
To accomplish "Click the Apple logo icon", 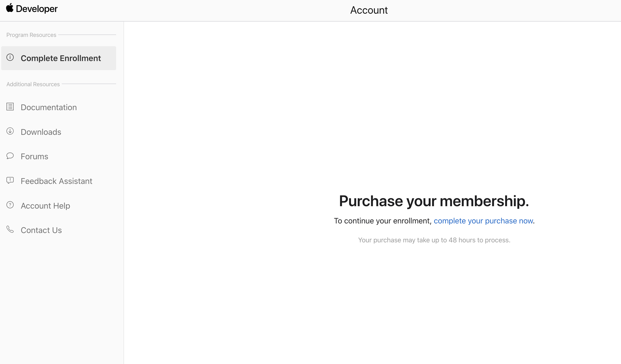I will (x=10, y=8).
